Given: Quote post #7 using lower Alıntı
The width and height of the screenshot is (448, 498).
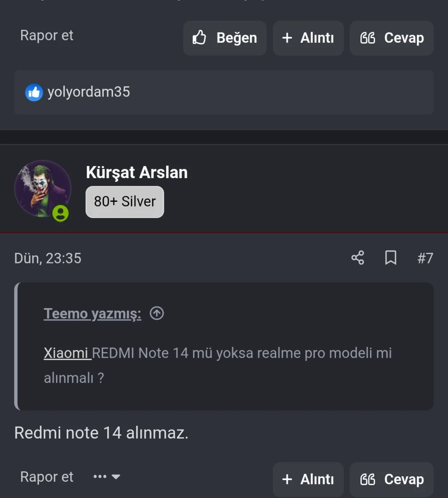Looking at the screenshot, I should coord(308,480).
